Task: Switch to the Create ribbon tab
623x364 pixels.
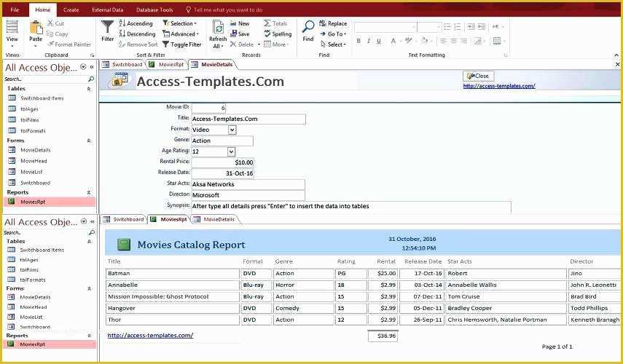Action: pos(71,9)
